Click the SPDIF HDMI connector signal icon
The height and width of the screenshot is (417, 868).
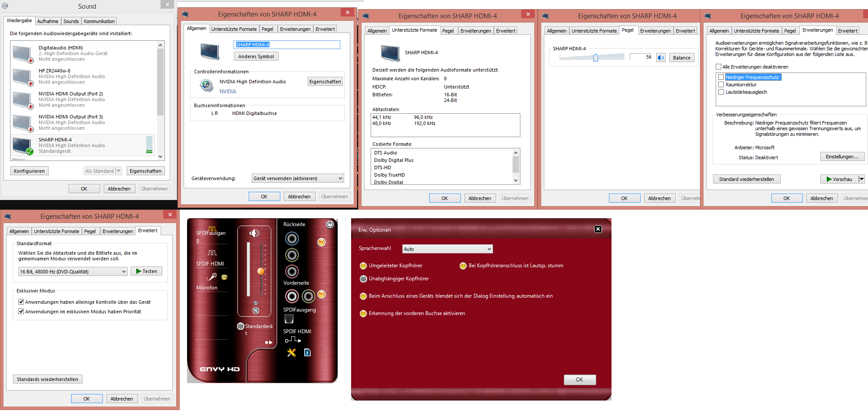pos(293,339)
